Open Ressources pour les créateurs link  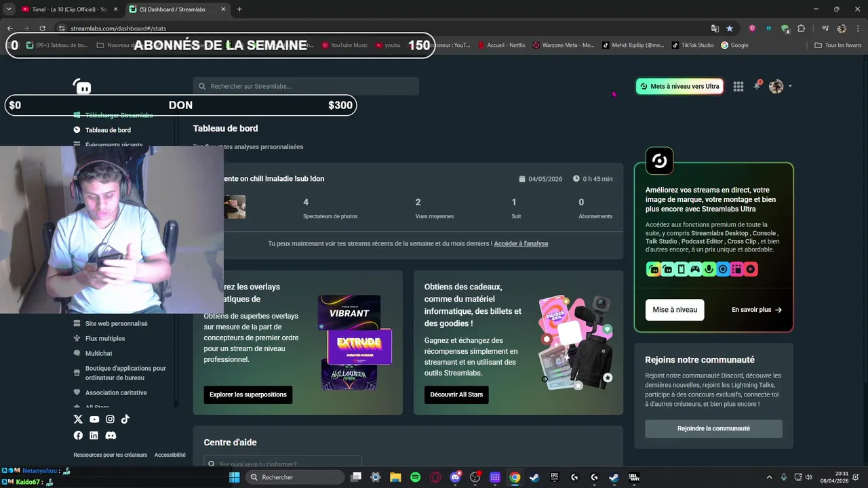[111, 455]
